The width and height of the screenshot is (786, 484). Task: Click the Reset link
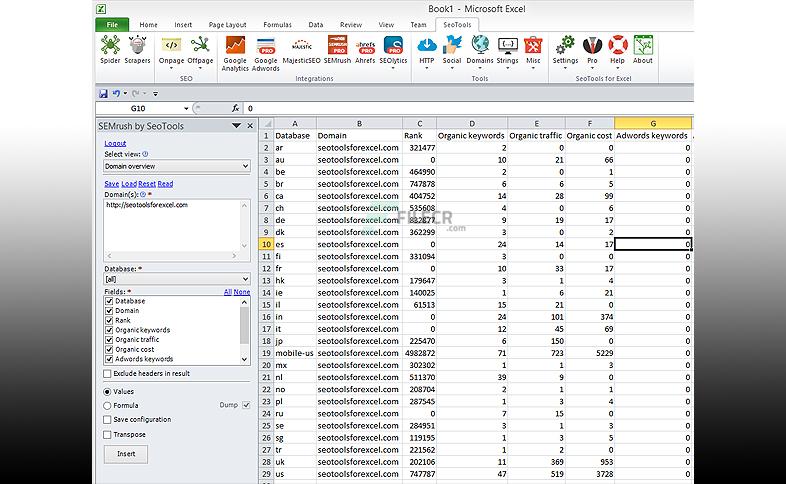[x=147, y=184]
